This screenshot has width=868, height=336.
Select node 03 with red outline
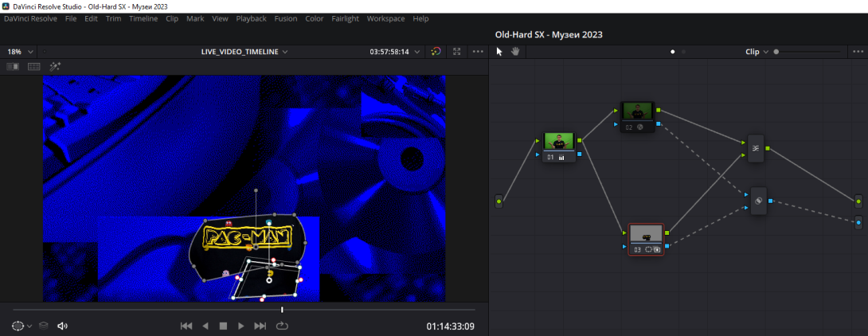646,239
